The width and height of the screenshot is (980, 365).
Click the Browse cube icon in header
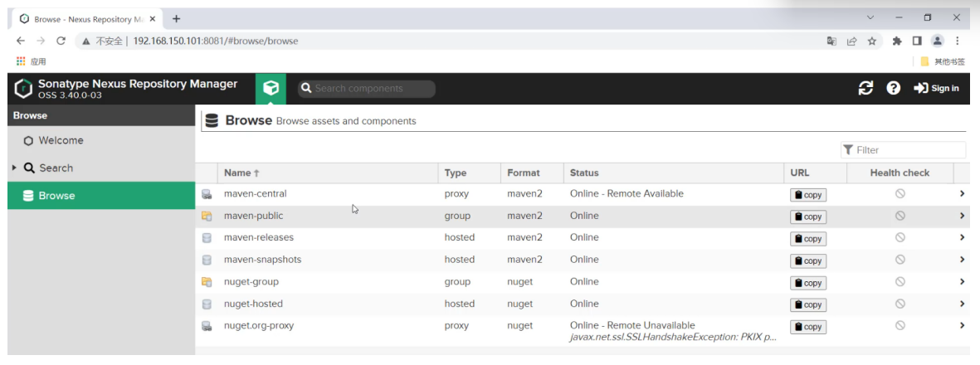coord(271,88)
